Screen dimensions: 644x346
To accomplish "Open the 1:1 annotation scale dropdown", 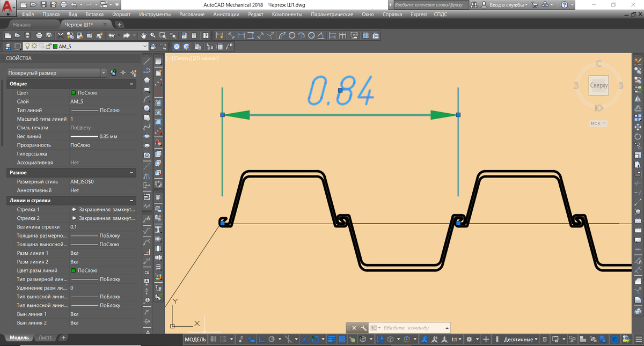I will click(x=456, y=340).
